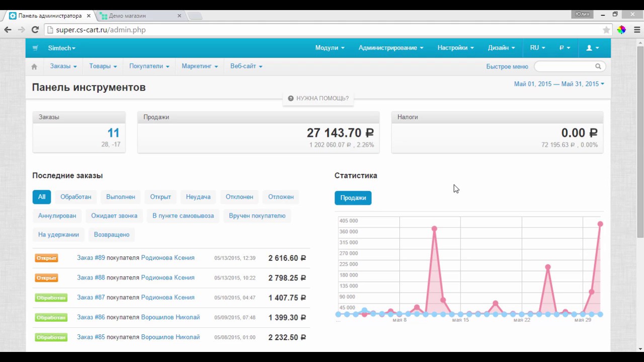
Task: Click the search magnifier in quick menu
Action: click(x=598, y=66)
